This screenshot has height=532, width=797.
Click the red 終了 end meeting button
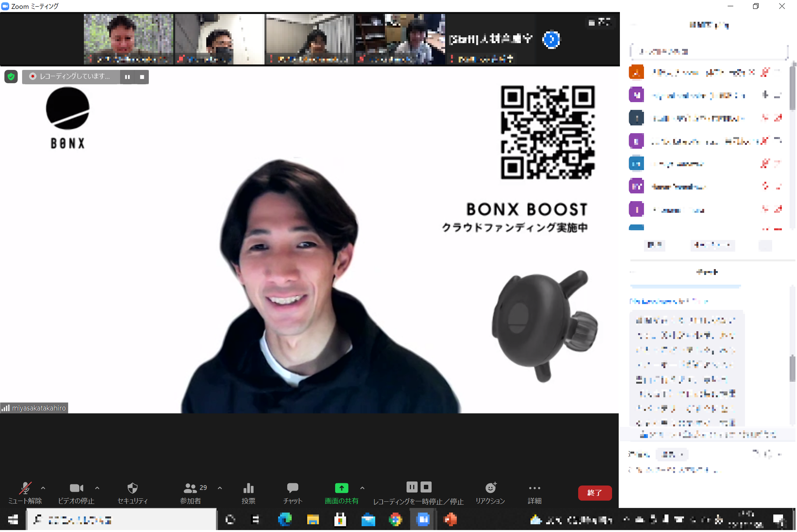coord(594,493)
